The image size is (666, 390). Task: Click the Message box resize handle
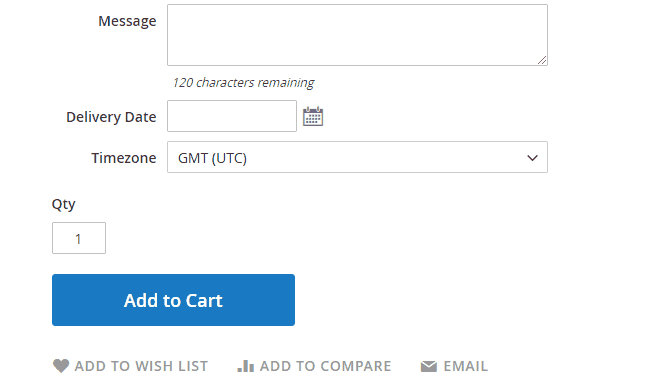(x=542, y=60)
